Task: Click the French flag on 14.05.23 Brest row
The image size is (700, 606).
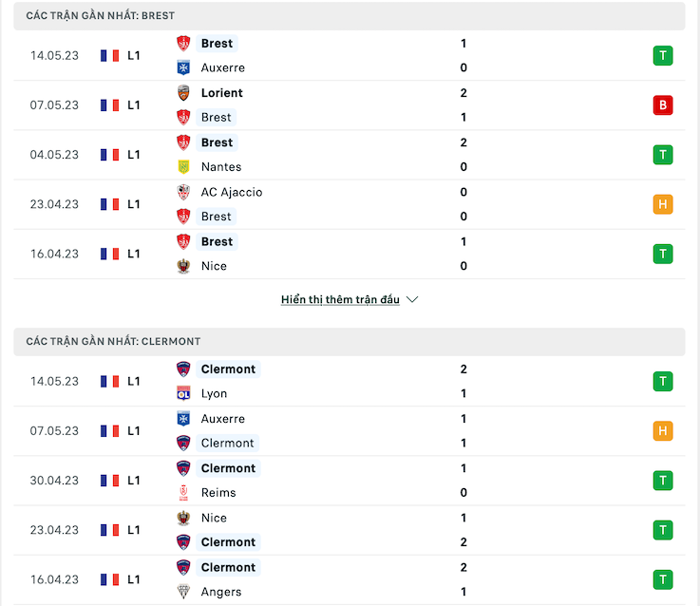Action: (110, 56)
